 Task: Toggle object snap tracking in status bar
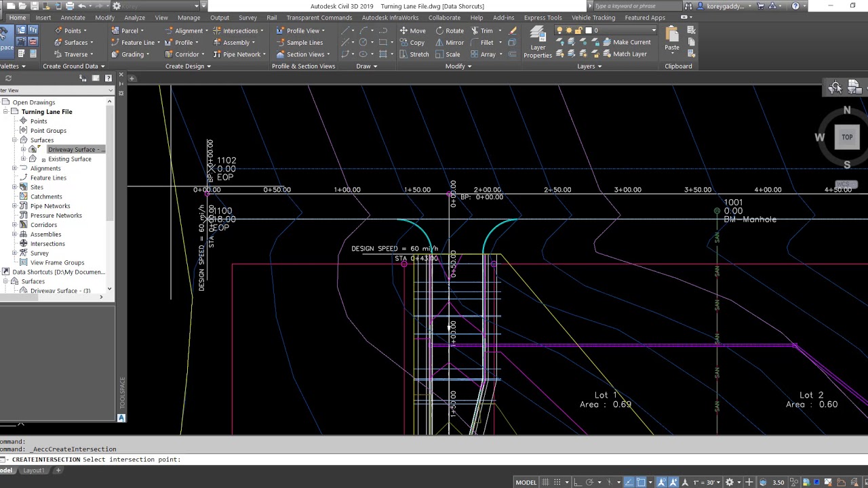pos(629,482)
